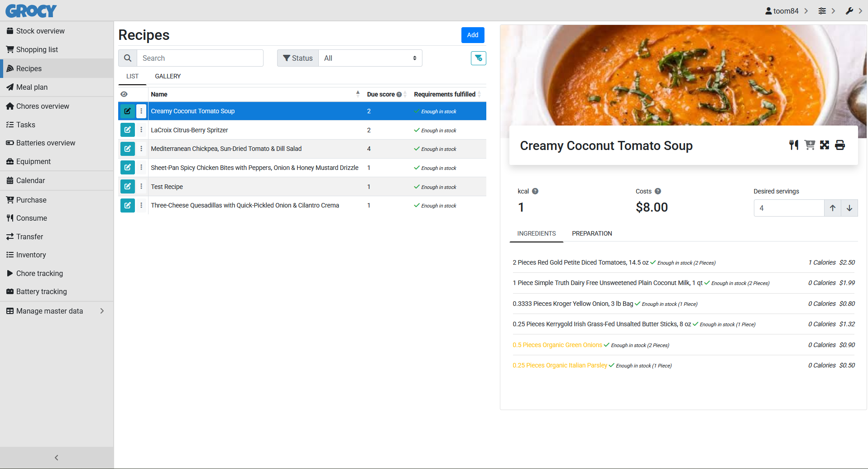Click Organic Green Onions ingredient link

click(557, 345)
